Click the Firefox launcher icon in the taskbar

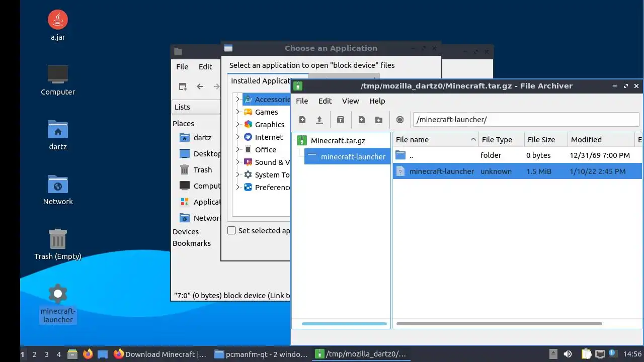[x=88, y=354]
